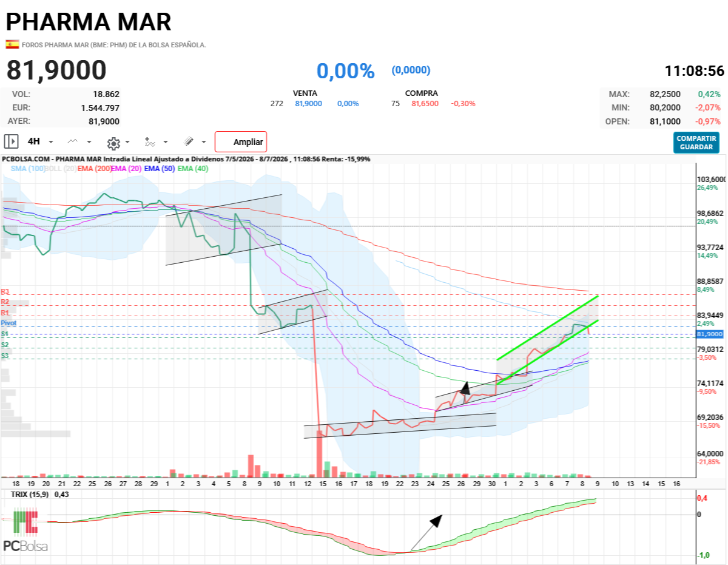The height and width of the screenshot is (565, 728).
Task: Open the Foros Pharma Mar link
Action: tap(114, 45)
